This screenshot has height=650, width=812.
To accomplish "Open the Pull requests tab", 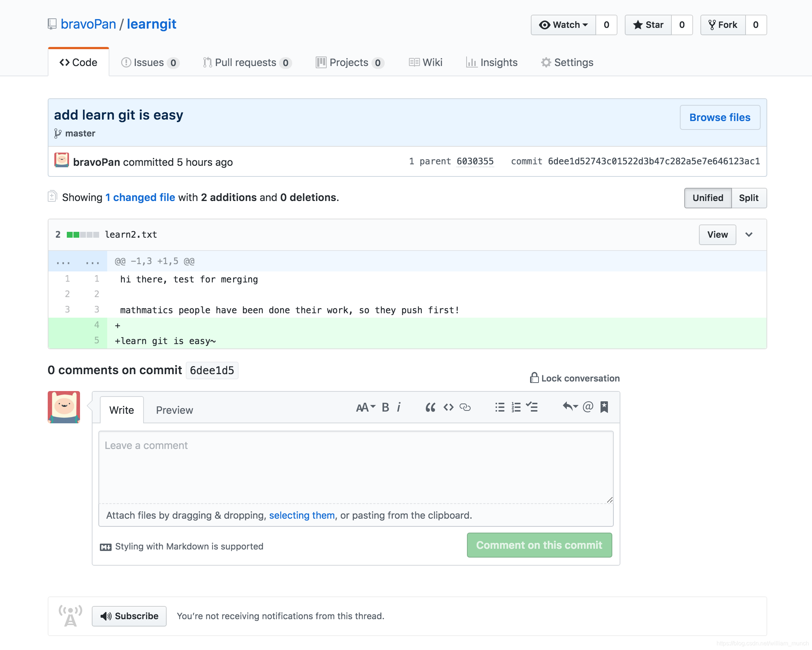I will pyautogui.click(x=247, y=62).
